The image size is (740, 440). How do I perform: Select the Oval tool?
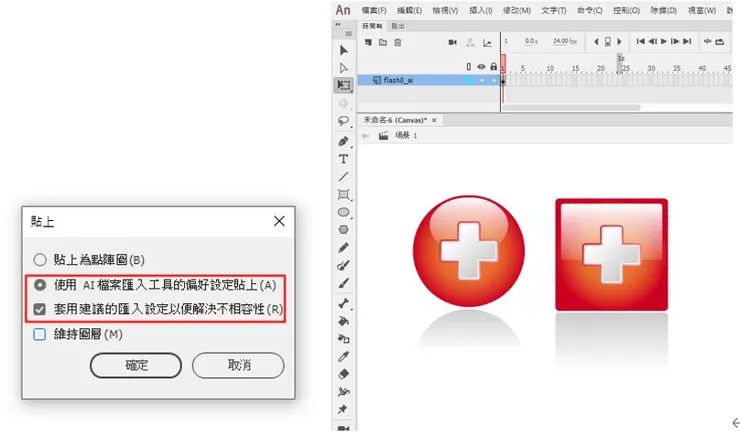point(344,212)
